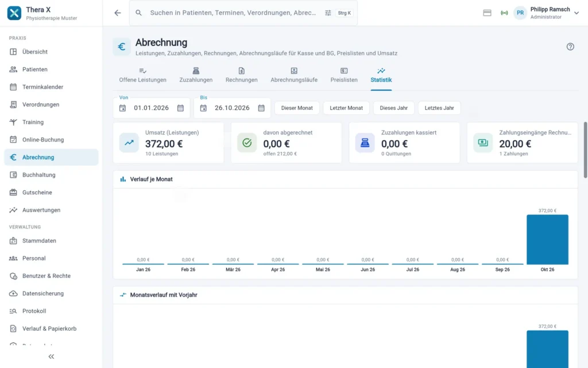The width and height of the screenshot is (588, 368).
Task: Open Personal in the sidebar
Action: coord(51,258)
